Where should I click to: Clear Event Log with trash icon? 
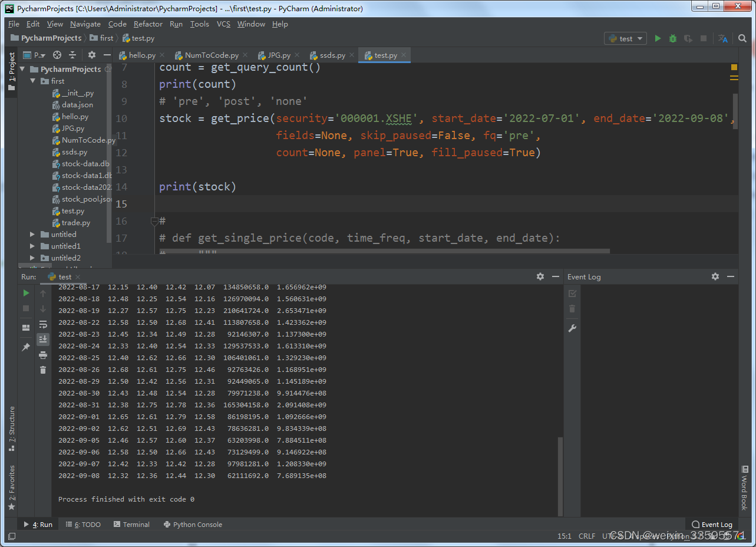tap(572, 308)
